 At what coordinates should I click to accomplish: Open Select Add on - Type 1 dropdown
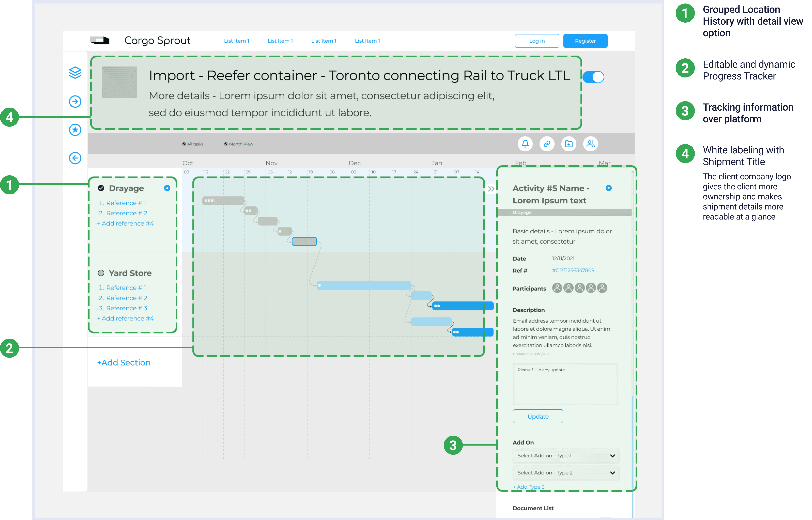(x=565, y=456)
